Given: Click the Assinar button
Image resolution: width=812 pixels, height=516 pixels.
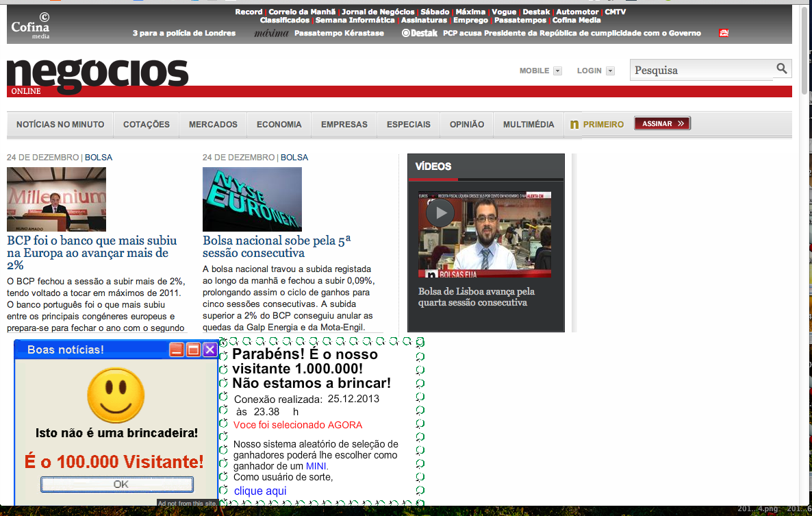Looking at the screenshot, I should point(662,123).
